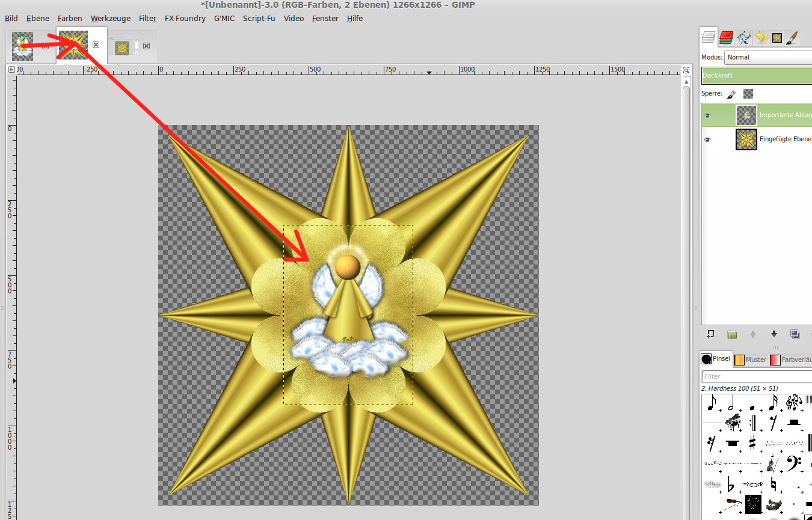Lower the selected layer with down arrow
812x520 pixels.
coord(774,334)
